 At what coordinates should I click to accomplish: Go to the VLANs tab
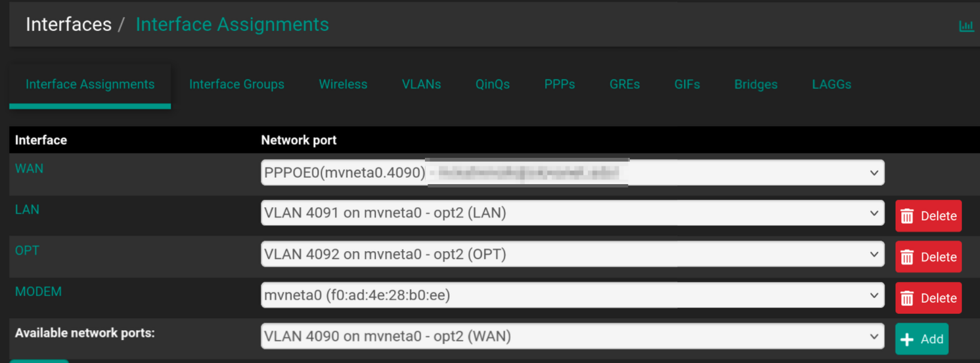point(421,84)
